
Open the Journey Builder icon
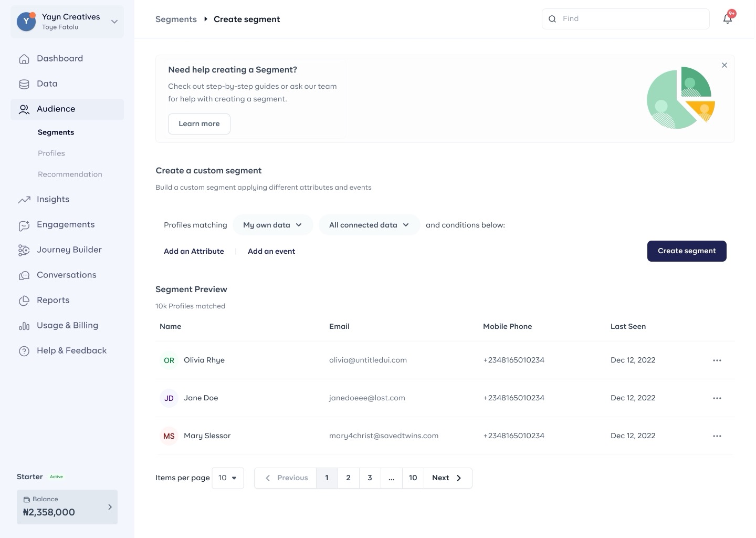(24, 250)
